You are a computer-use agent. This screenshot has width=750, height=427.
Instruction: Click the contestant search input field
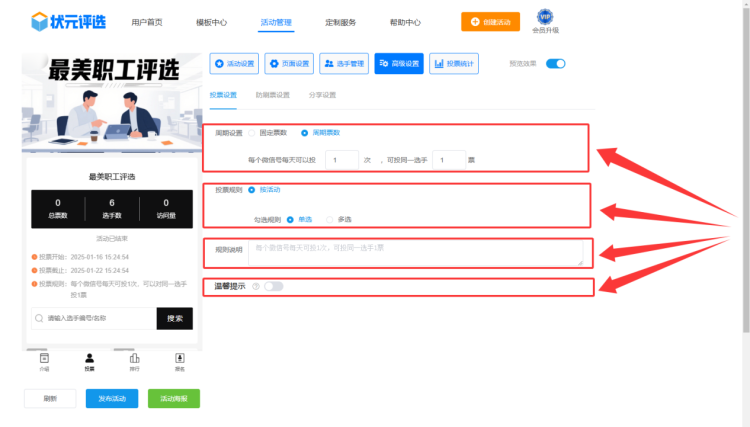[x=95, y=318]
